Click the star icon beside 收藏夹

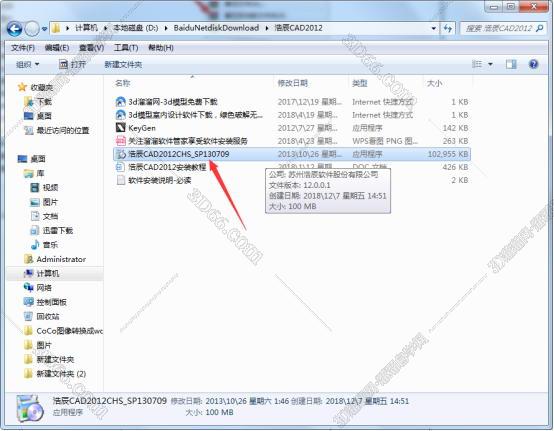(22, 87)
